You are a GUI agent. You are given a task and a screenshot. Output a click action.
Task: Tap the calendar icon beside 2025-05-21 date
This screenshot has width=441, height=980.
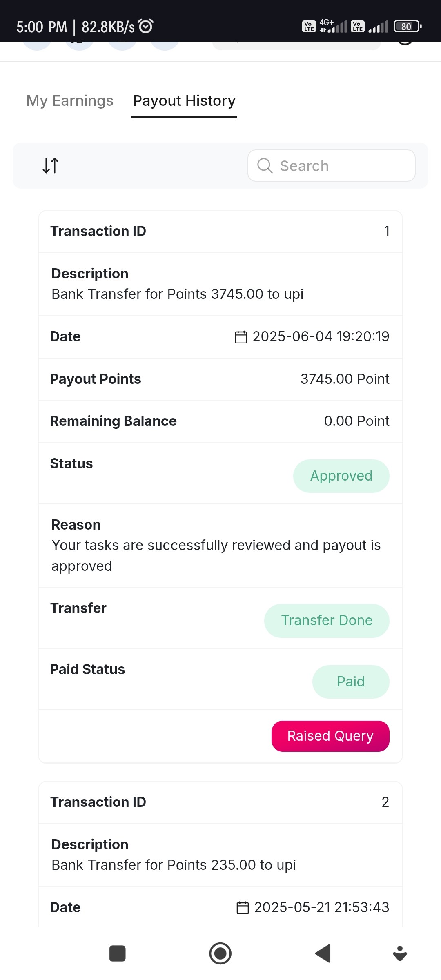click(243, 908)
